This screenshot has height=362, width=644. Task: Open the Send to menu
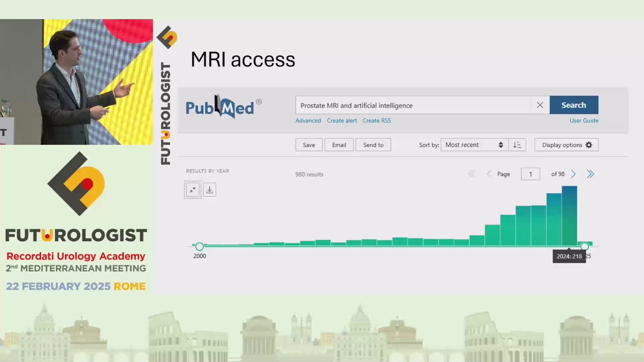[373, 145]
